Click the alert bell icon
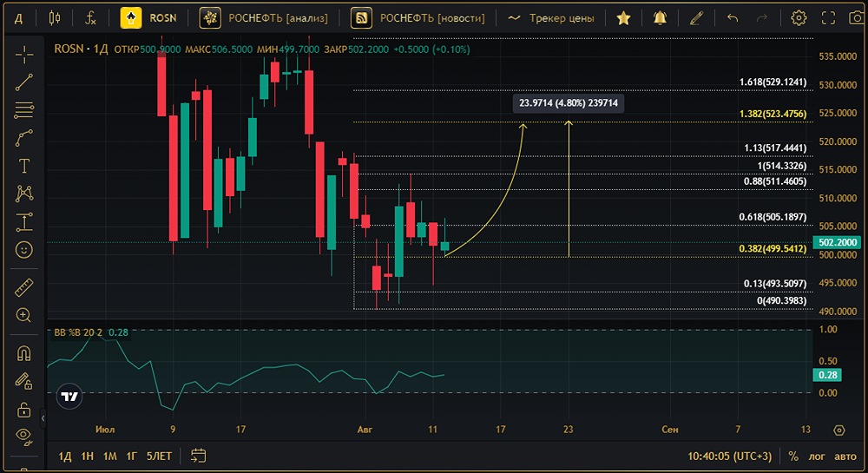The width and height of the screenshot is (868, 473). pos(661,17)
